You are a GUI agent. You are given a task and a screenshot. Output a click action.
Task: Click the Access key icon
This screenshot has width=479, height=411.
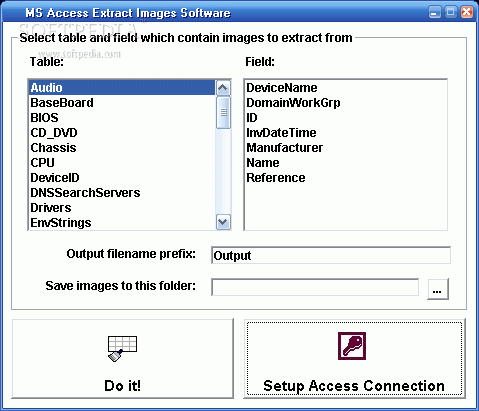352,346
